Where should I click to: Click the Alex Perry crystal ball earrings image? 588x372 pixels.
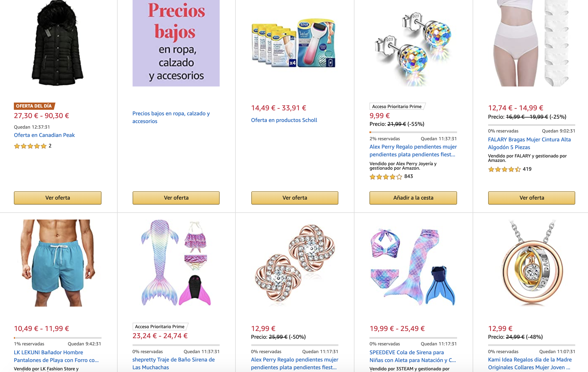coord(413,47)
